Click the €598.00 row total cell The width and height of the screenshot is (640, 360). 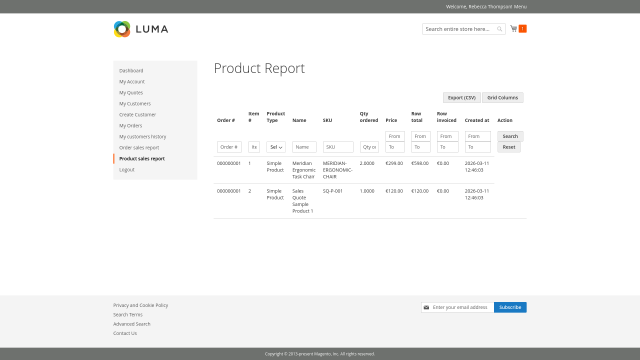[420, 163]
